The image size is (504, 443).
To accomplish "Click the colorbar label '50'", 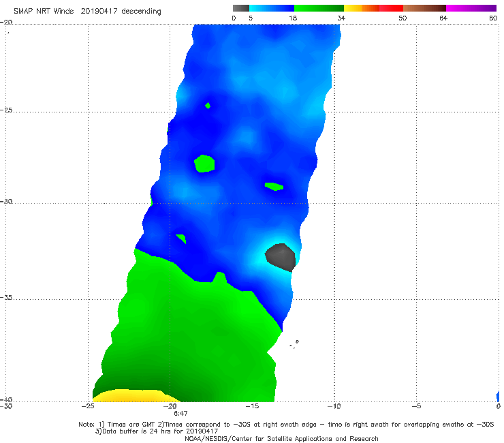I will (403, 18).
